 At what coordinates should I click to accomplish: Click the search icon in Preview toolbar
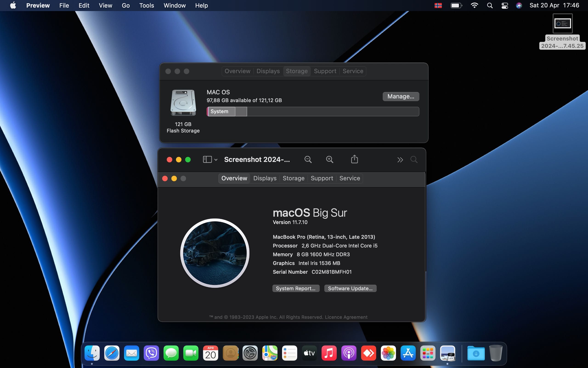click(414, 159)
